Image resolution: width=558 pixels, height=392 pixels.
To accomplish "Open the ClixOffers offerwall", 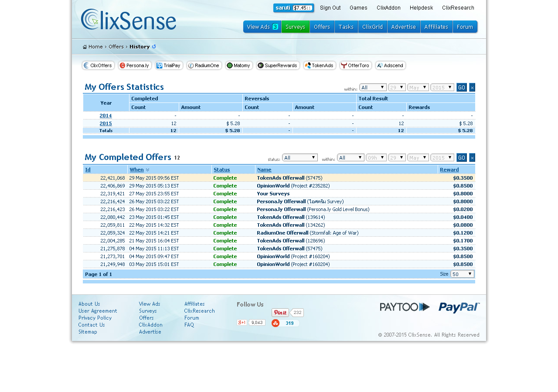I will pos(98,65).
